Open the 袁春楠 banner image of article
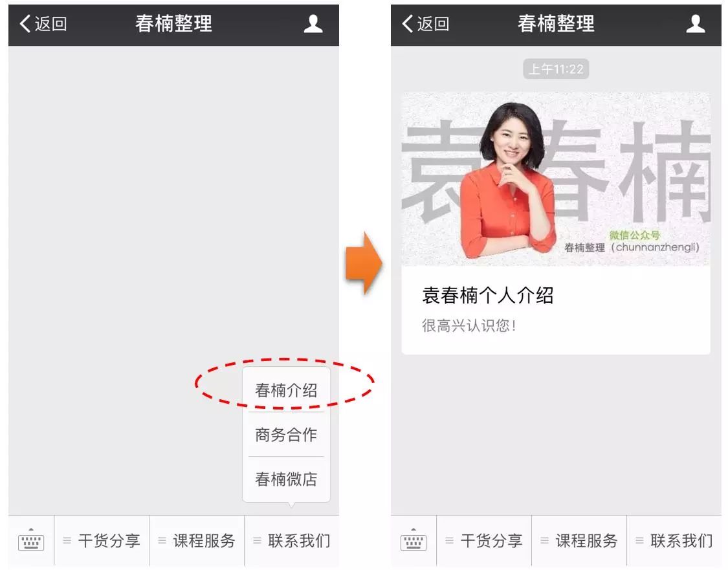The image size is (728, 570). point(556,179)
